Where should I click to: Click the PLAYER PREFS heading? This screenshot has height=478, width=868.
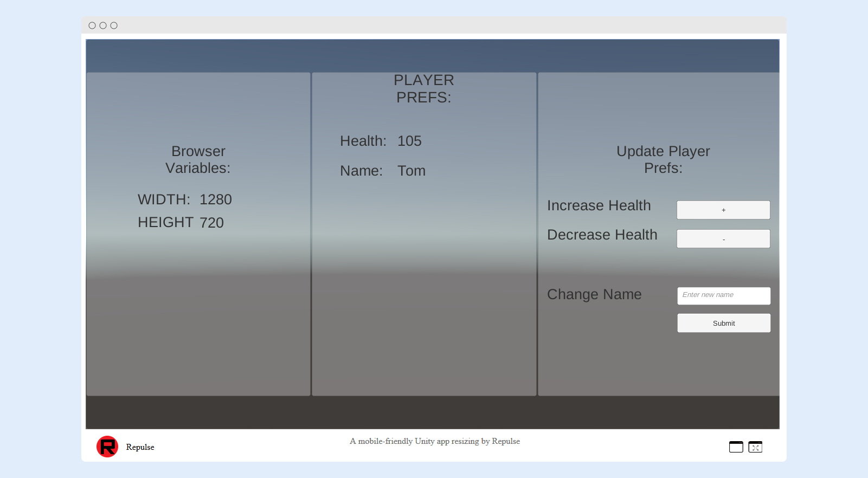(424, 89)
